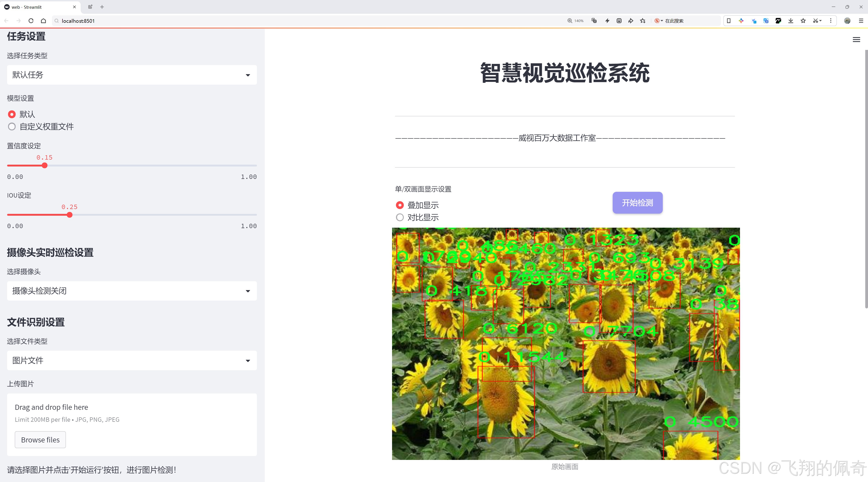Enable the 对比显示 display mode

click(400, 217)
